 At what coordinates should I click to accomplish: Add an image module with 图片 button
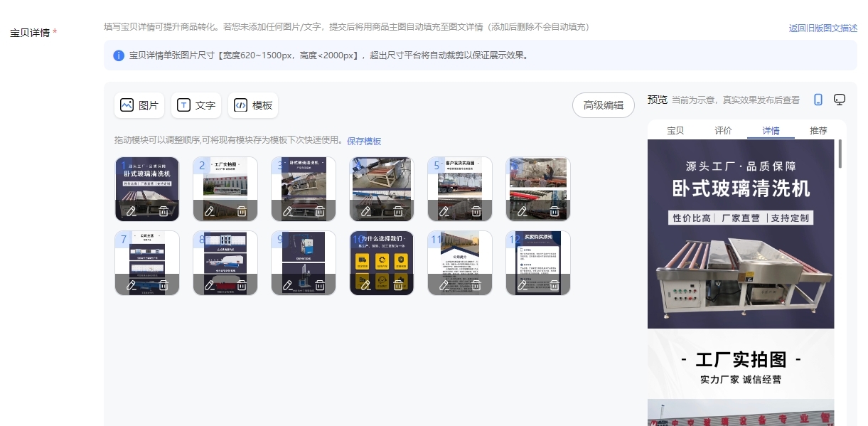tap(139, 105)
